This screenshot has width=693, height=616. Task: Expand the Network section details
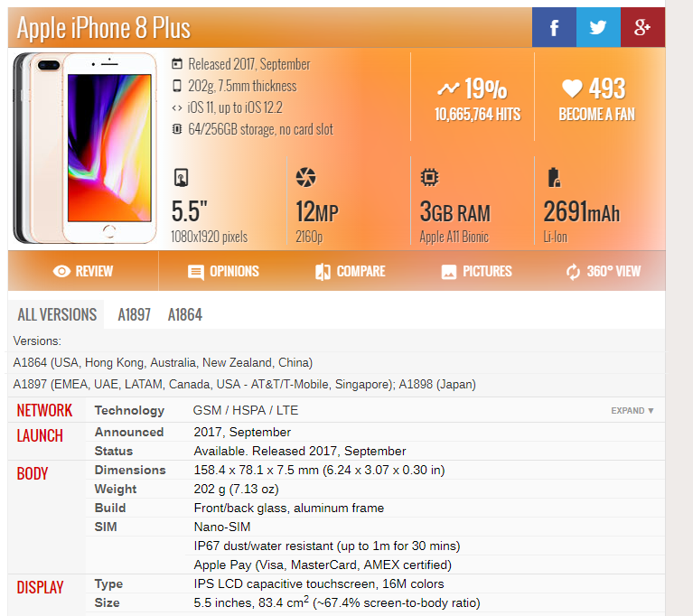click(x=632, y=411)
